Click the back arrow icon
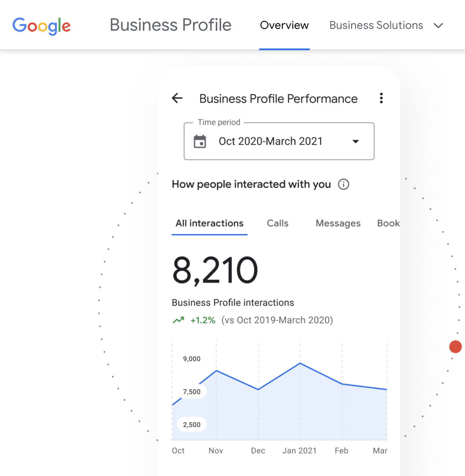Image resolution: width=465 pixels, height=476 pixels. pos(177,98)
